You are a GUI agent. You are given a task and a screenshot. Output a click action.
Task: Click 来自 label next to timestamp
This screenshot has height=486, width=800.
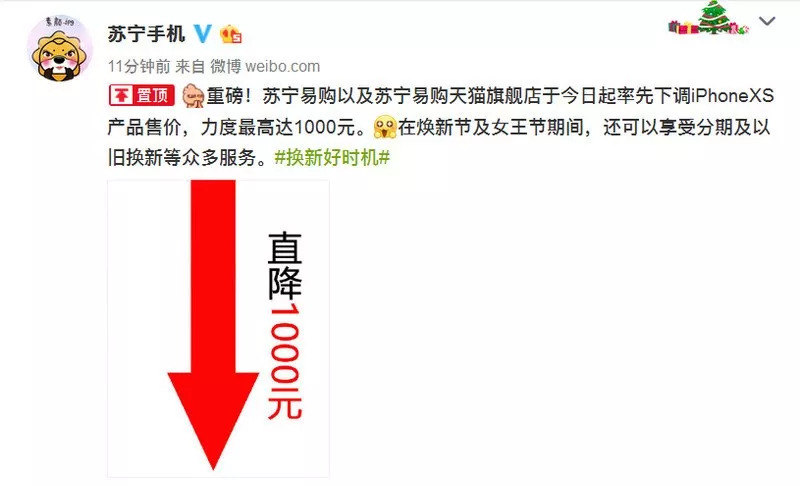[190, 66]
